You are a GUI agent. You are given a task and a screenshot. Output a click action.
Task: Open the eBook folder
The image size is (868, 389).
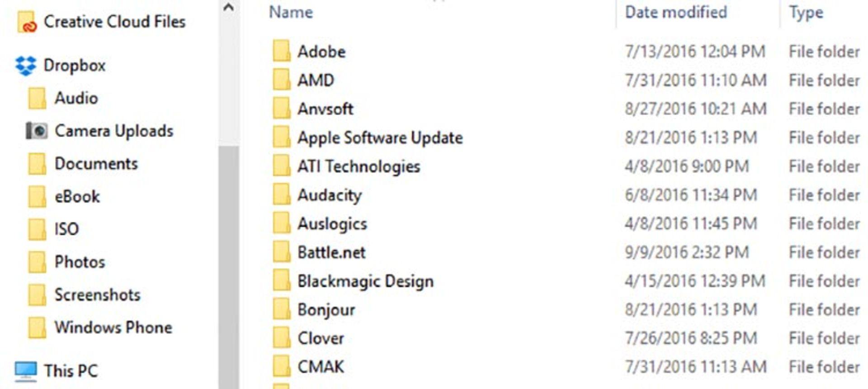(77, 196)
